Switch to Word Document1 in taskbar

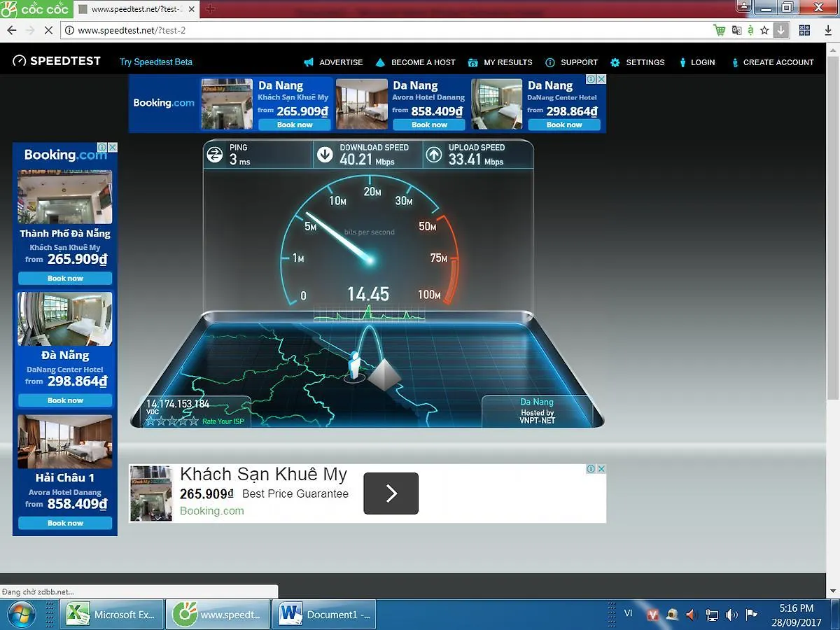point(324,615)
